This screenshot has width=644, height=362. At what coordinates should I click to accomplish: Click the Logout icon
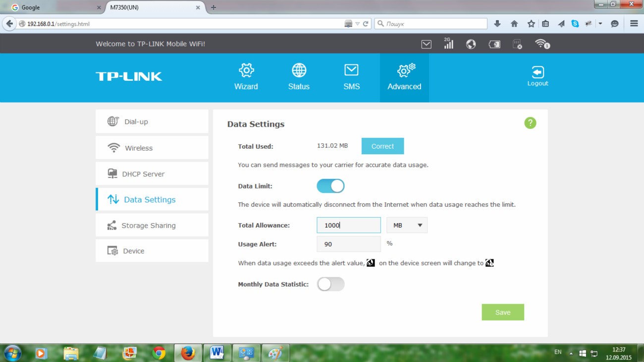(x=537, y=76)
